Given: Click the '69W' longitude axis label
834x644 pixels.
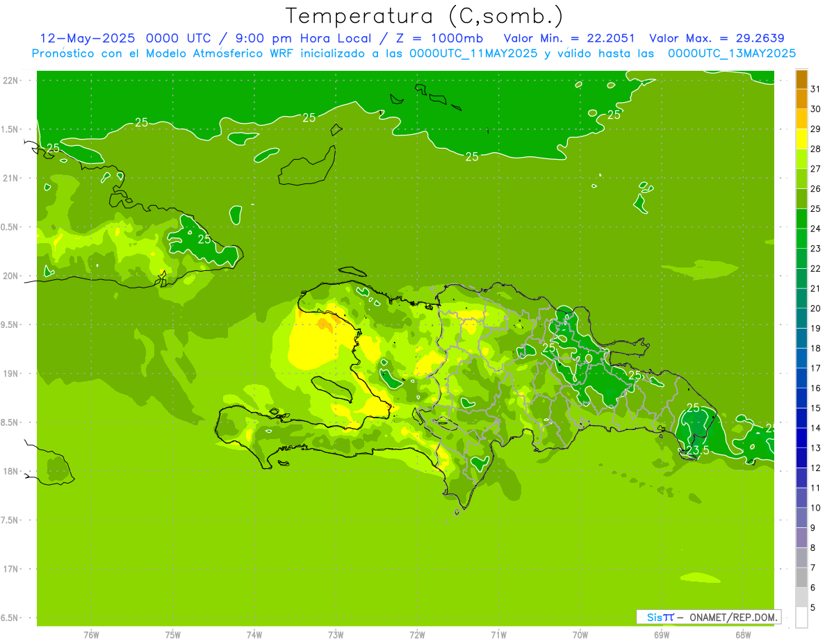Looking at the screenshot, I should point(662,635).
